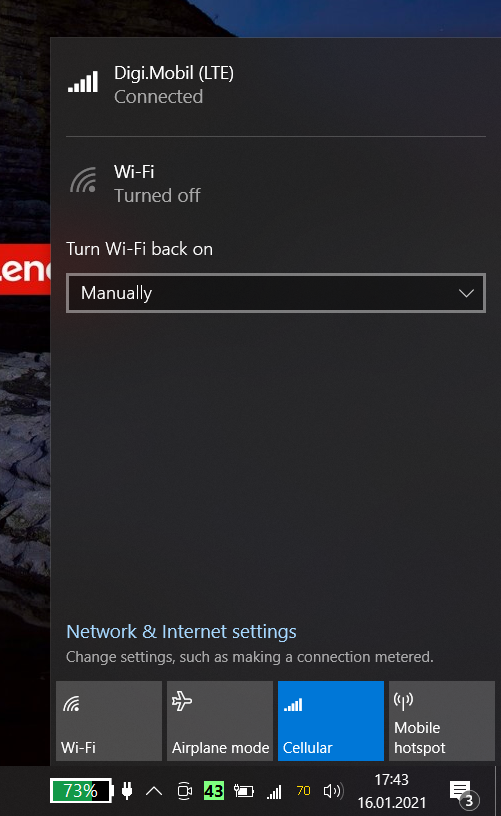Open Action Center notifications icon
This screenshot has height=816, width=501.
point(463,792)
